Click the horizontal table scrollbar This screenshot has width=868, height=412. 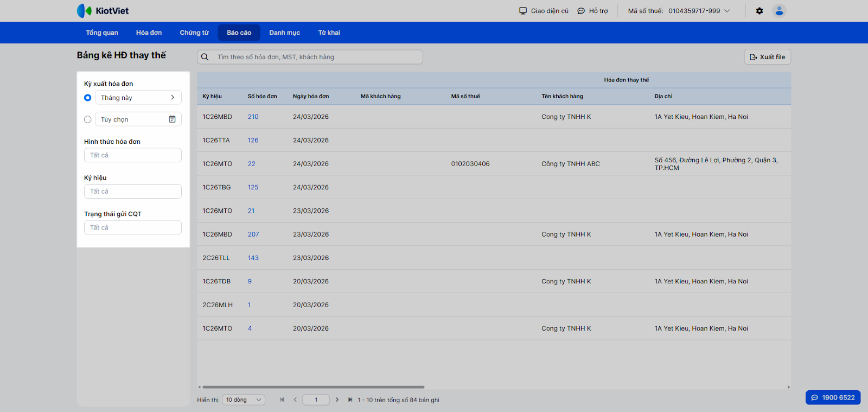pos(313,387)
